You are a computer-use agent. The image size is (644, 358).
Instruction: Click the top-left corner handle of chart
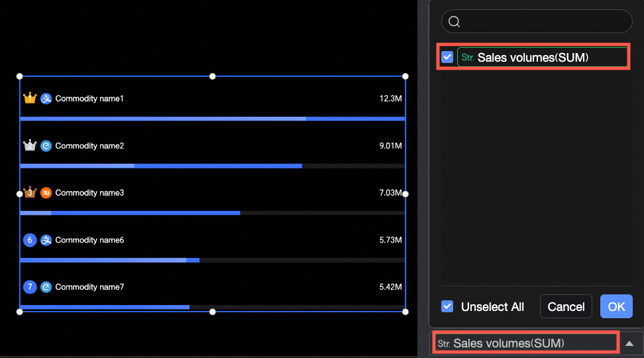pos(19,76)
